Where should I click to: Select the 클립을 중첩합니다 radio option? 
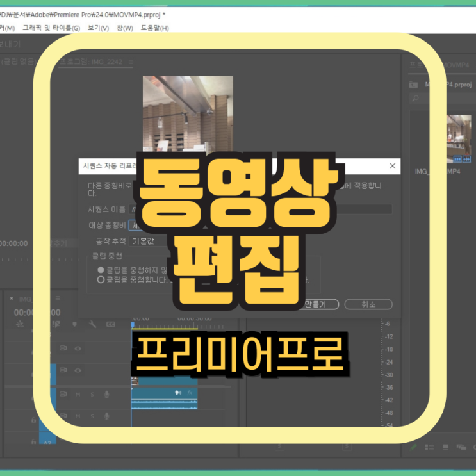[101, 279]
